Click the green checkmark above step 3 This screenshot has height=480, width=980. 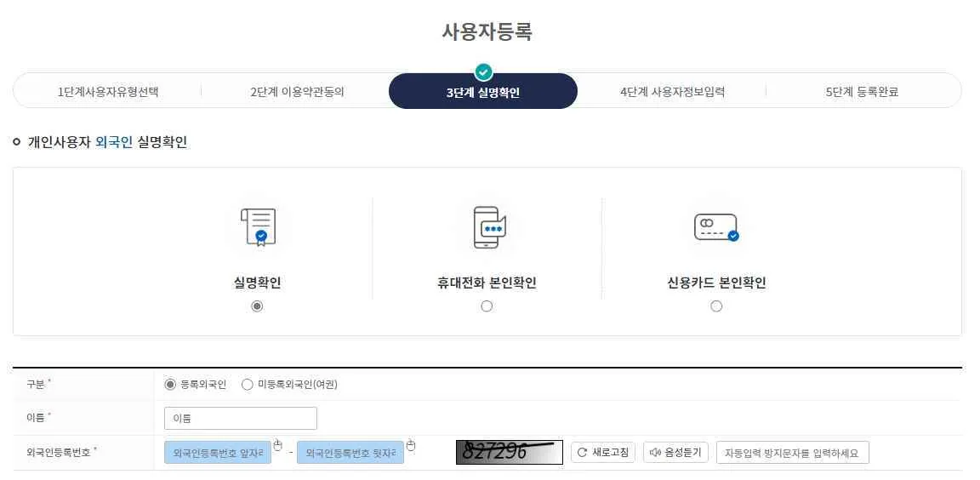[x=483, y=71]
